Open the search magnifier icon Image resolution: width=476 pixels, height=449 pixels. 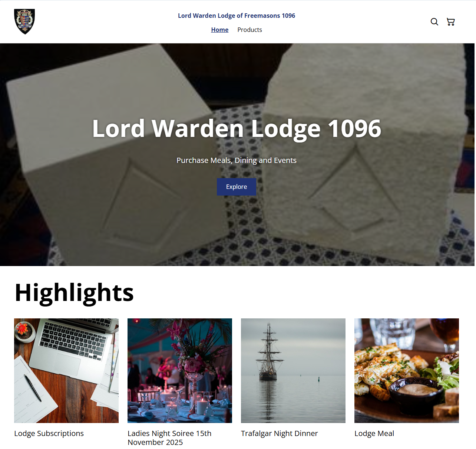pyautogui.click(x=434, y=22)
